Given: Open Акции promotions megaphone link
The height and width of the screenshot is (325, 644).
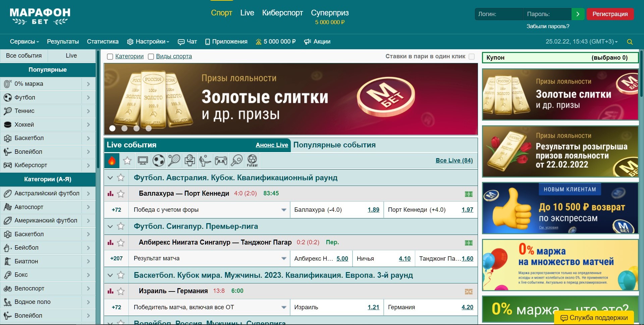Looking at the screenshot, I should click(317, 42).
